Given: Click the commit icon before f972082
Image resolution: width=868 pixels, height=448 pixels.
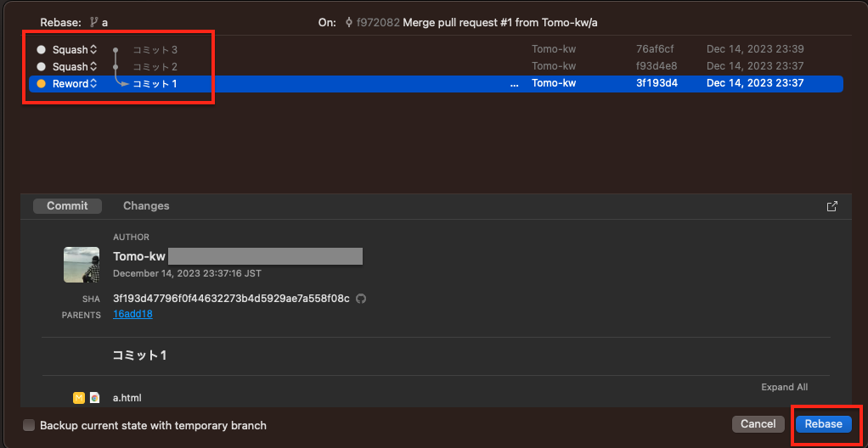Looking at the screenshot, I should 349,23.
